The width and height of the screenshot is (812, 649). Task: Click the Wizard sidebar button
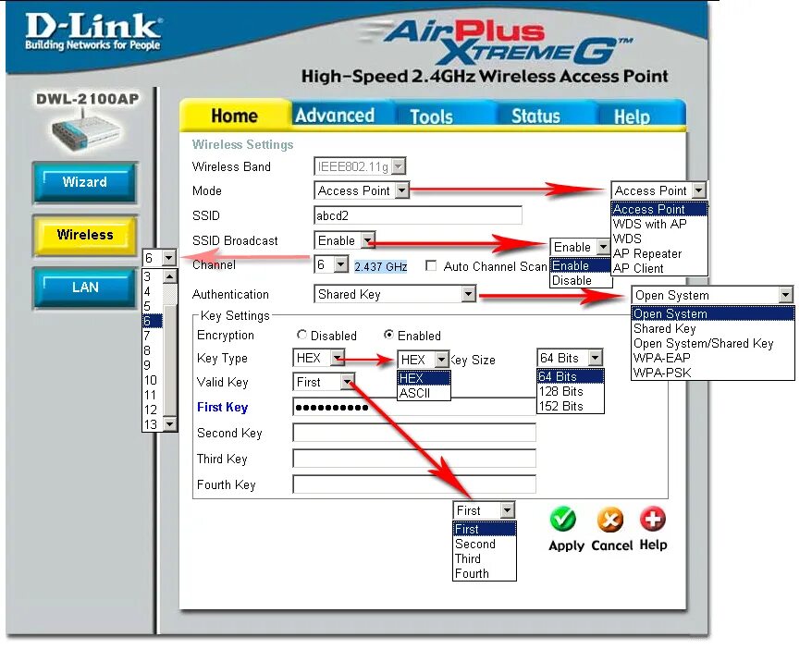(85, 182)
